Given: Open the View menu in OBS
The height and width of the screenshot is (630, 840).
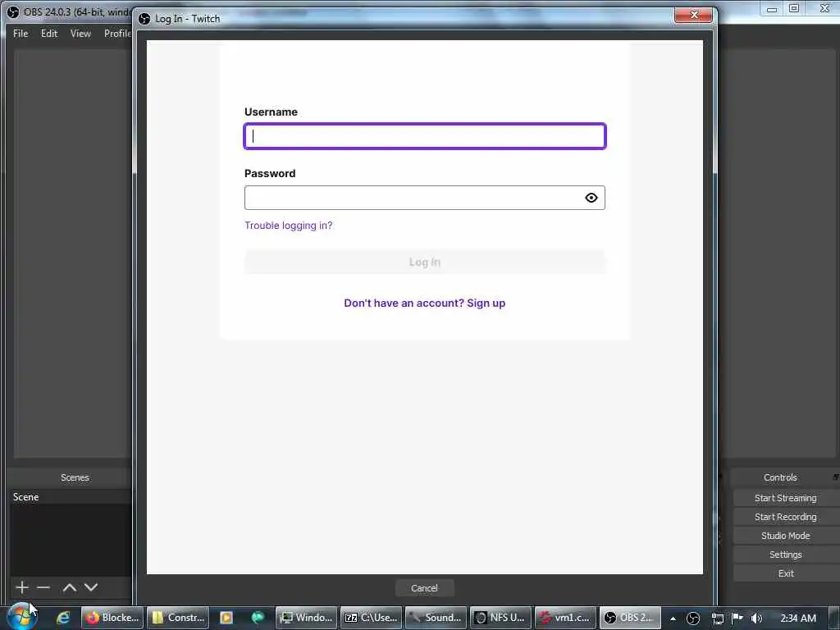Looking at the screenshot, I should (x=80, y=33).
